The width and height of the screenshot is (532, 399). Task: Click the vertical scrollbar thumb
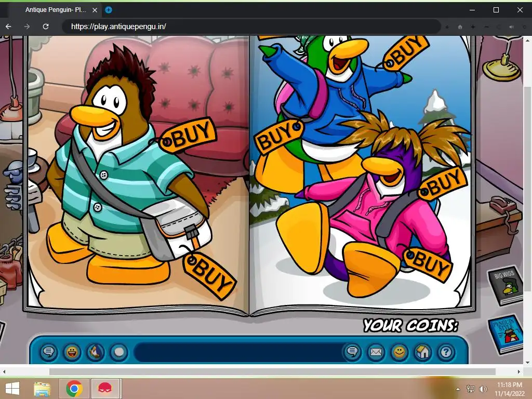click(528, 189)
